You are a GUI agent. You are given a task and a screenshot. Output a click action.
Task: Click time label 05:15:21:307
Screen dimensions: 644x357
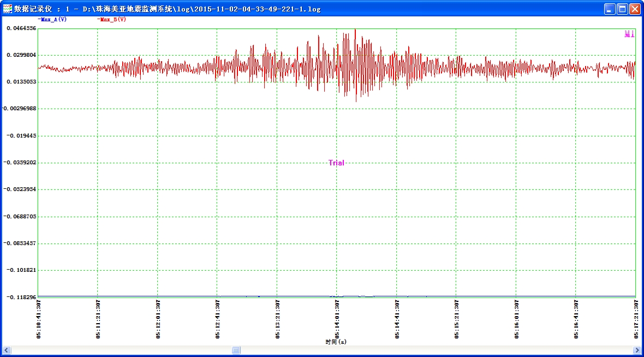[x=457, y=319]
